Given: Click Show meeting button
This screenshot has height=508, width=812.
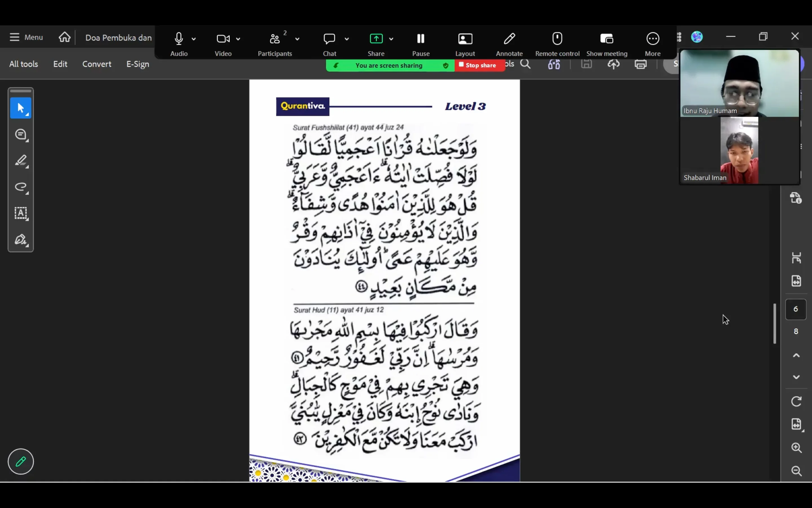Looking at the screenshot, I should (607, 44).
